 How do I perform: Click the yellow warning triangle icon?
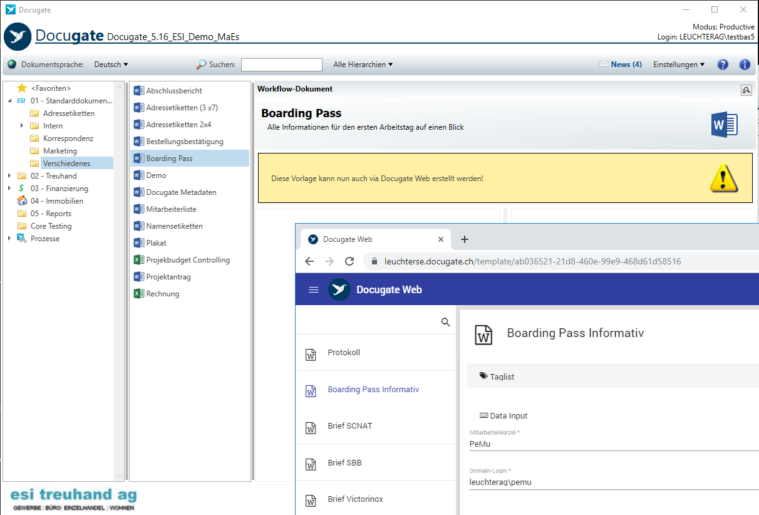[723, 178]
